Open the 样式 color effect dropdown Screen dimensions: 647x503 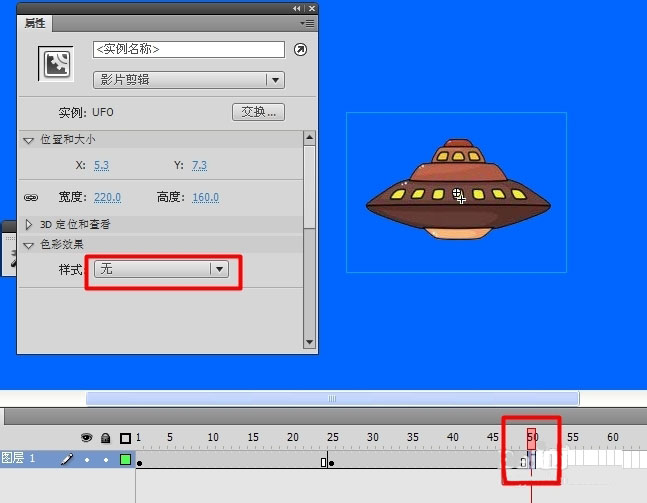click(x=162, y=269)
